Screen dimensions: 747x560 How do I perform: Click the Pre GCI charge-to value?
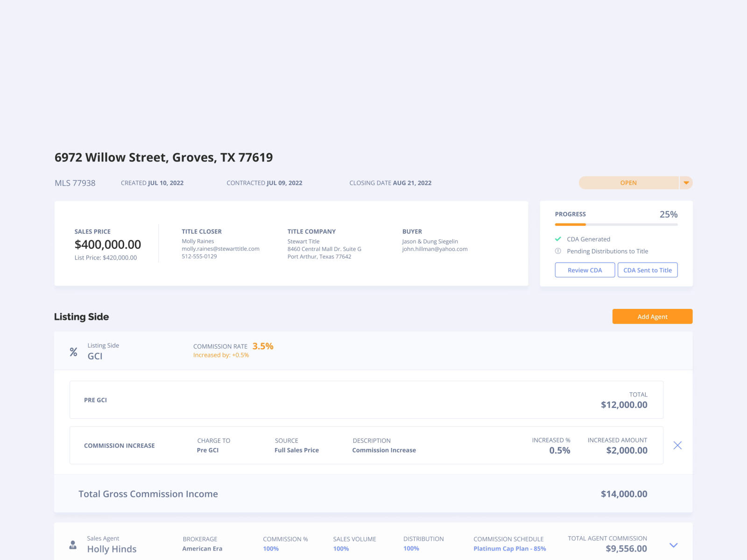pos(208,450)
